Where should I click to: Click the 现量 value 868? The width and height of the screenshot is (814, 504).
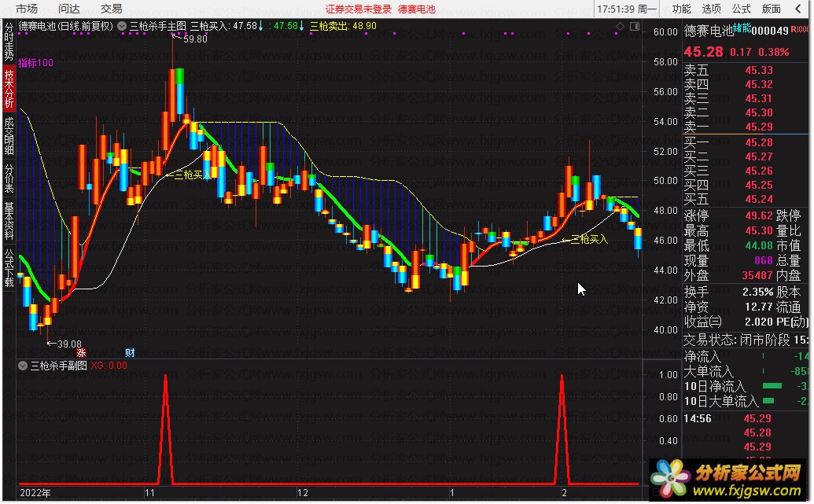[764, 260]
